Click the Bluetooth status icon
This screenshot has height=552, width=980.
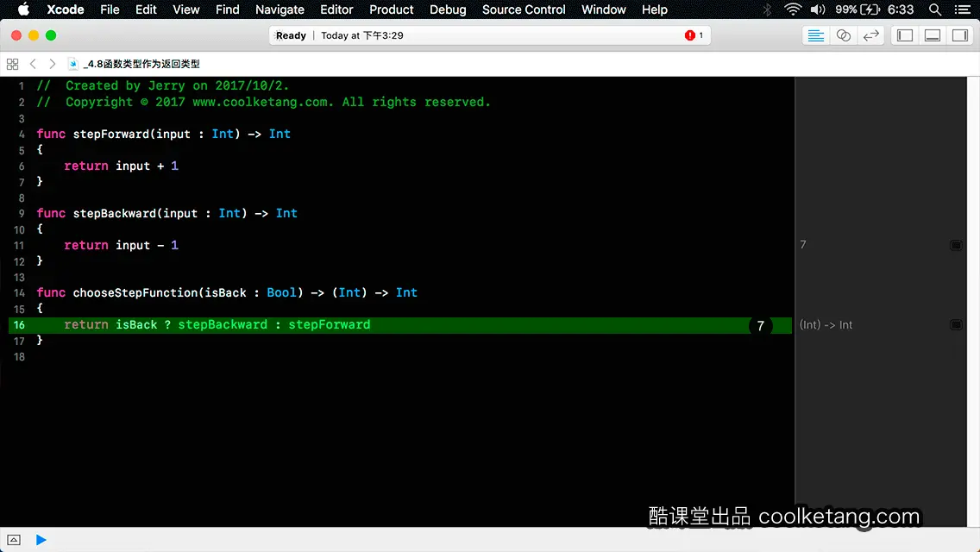coord(768,9)
